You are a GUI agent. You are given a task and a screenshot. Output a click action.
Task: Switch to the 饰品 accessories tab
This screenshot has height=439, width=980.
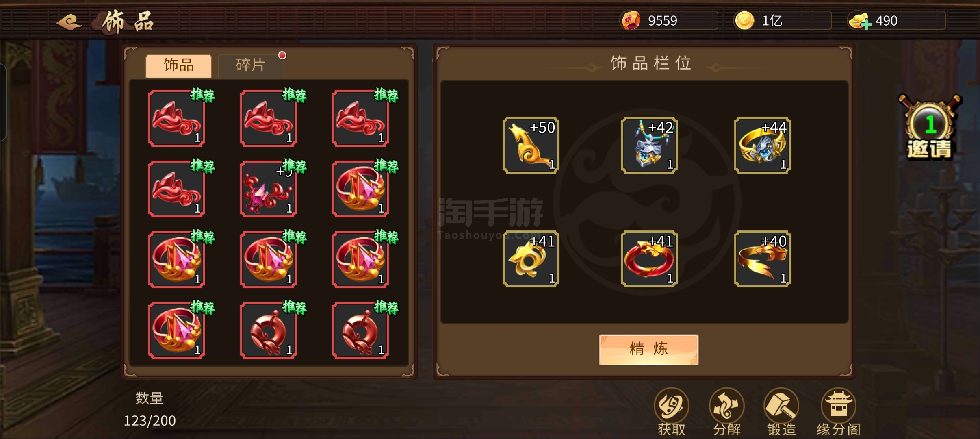coord(179,65)
